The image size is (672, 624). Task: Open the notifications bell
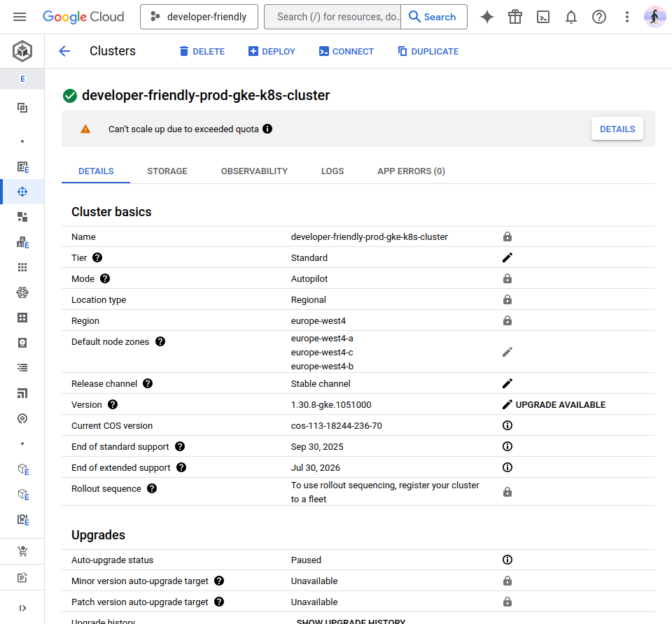(x=571, y=17)
